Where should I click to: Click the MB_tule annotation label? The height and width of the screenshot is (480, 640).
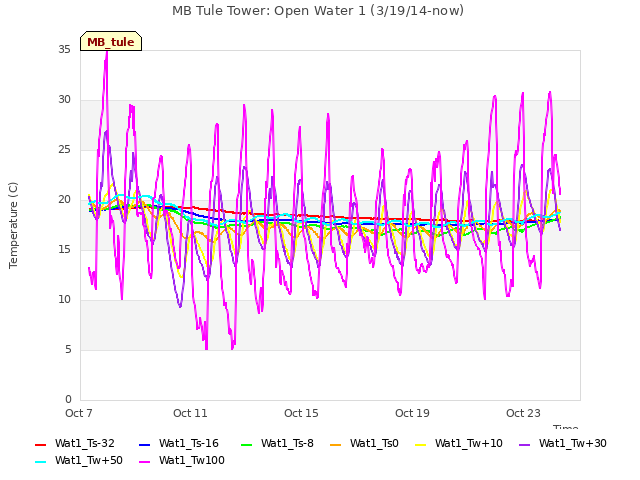[x=111, y=41]
